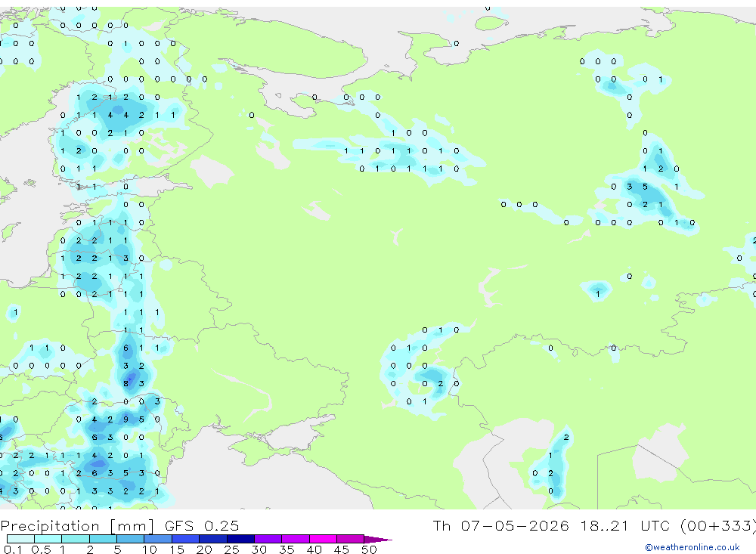Click the '9' precipitation value on map
The height and width of the screenshot is (554, 756).
click(x=125, y=419)
